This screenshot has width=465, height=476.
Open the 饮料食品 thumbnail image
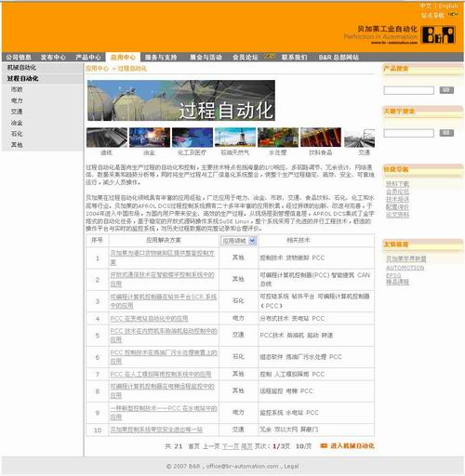321,138
